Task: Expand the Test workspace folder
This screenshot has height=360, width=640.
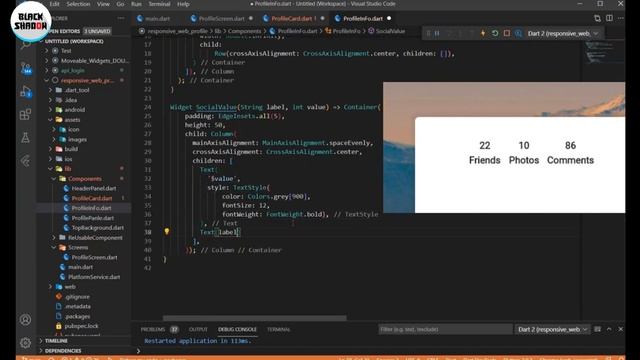Action: coord(84,51)
